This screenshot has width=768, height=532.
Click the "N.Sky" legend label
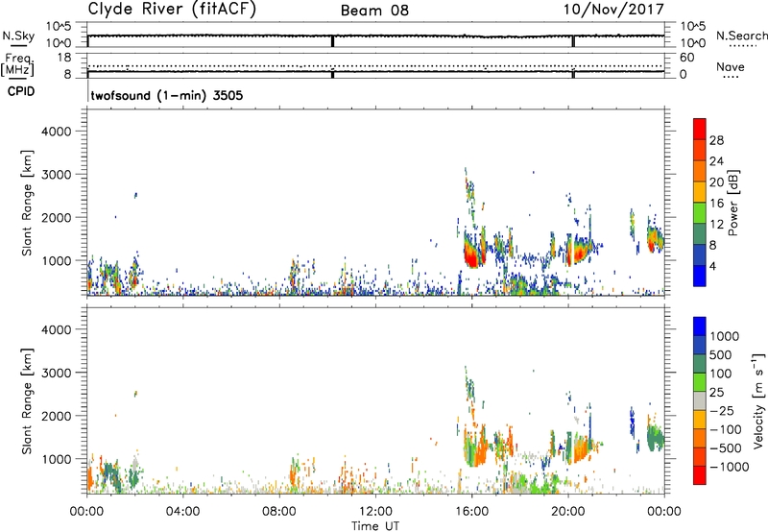18,36
